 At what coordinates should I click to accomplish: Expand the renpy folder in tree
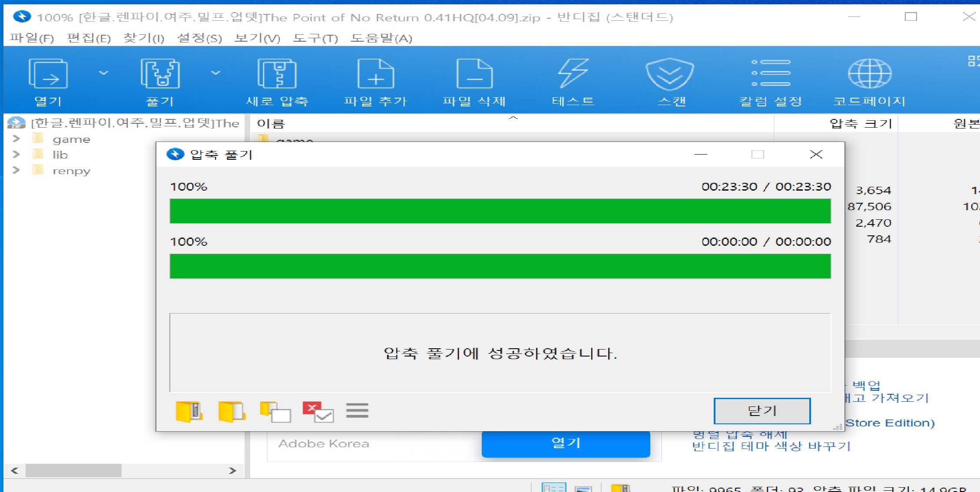click(x=16, y=170)
